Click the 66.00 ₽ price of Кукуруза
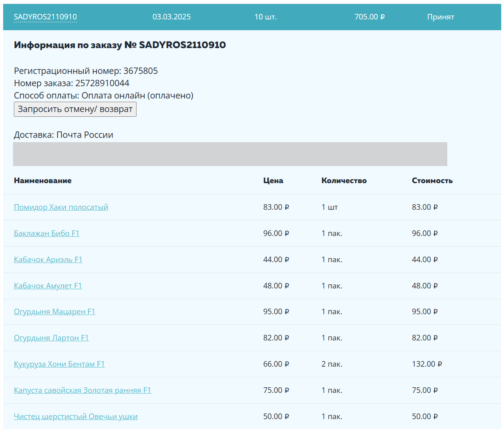This screenshot has width=504, height=431. click(x=276, y=364)
